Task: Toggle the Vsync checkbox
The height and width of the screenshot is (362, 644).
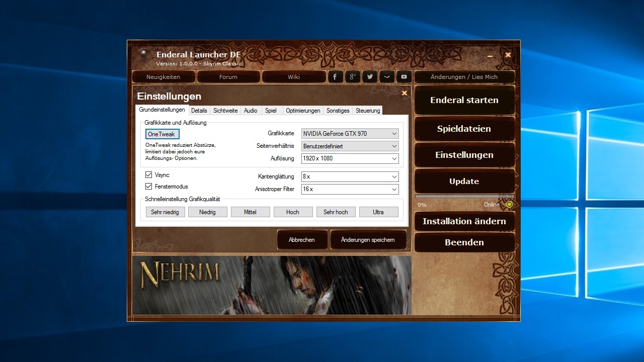Action: [x=148, y=175]
